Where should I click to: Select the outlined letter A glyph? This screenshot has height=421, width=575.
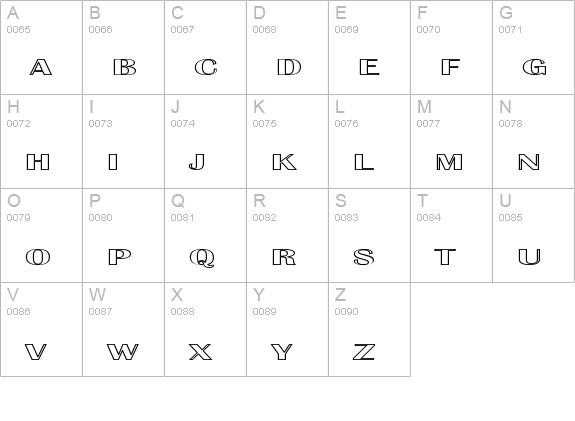click(41, 67)
